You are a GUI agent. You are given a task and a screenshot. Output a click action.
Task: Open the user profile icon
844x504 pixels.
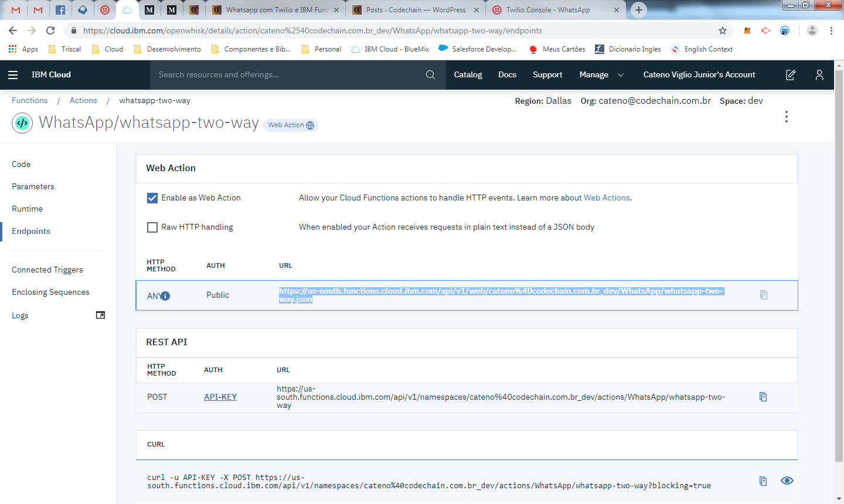coord(819,75)
